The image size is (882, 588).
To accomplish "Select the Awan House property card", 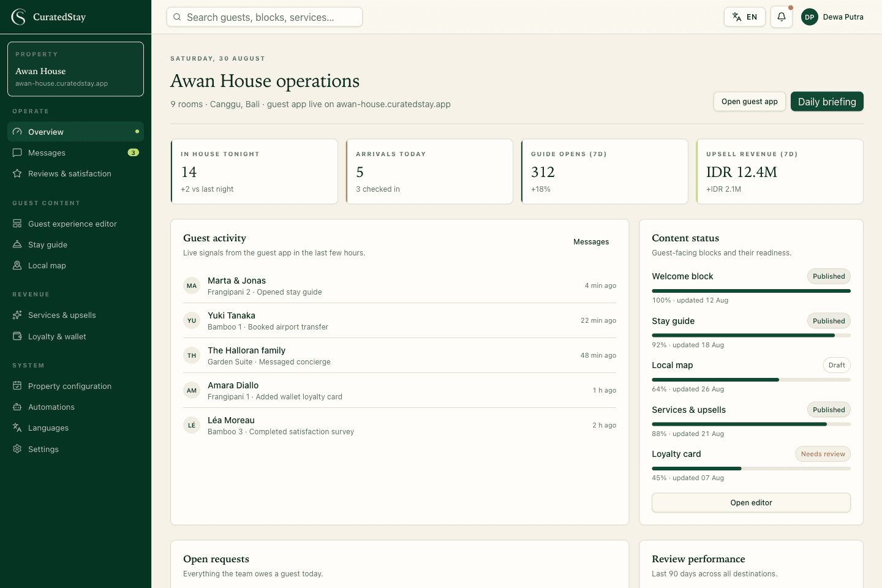I will [75, 69].
